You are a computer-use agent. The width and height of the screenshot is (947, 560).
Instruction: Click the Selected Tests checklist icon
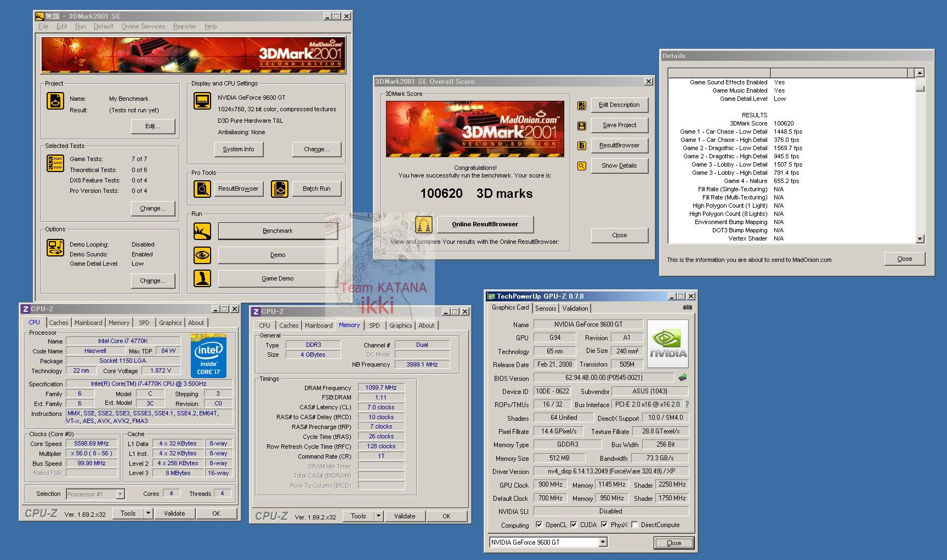55,163
